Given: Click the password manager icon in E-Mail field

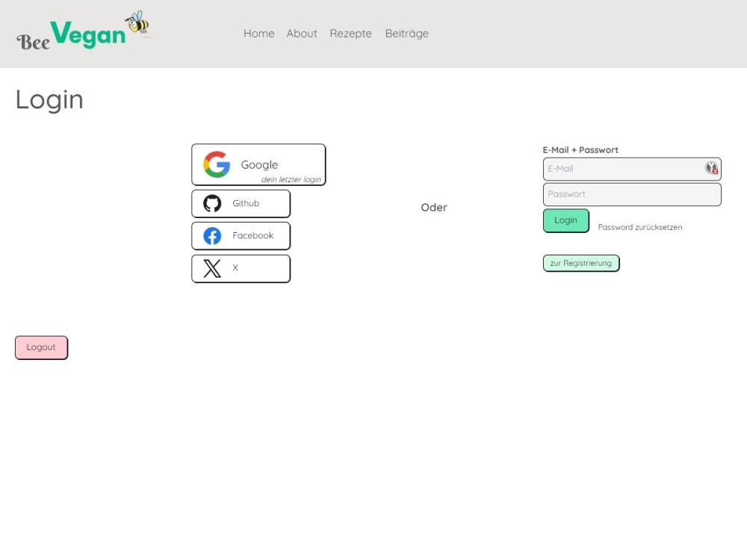Looking at the screenshot, I should pyautogui.click(x=711, y=167).
